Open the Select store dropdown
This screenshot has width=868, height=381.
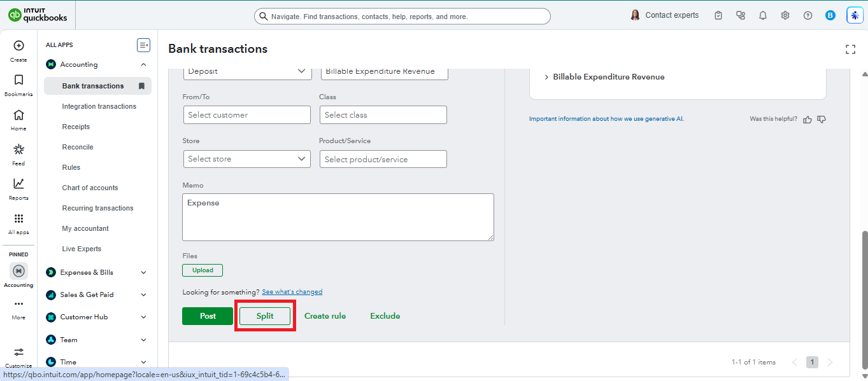click(x=247, y=159)
